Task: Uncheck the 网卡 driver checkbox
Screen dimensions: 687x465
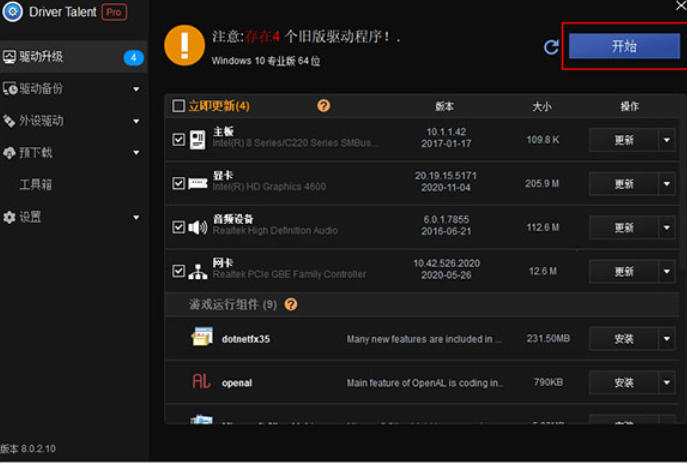Action: click(x=179, y=270)
